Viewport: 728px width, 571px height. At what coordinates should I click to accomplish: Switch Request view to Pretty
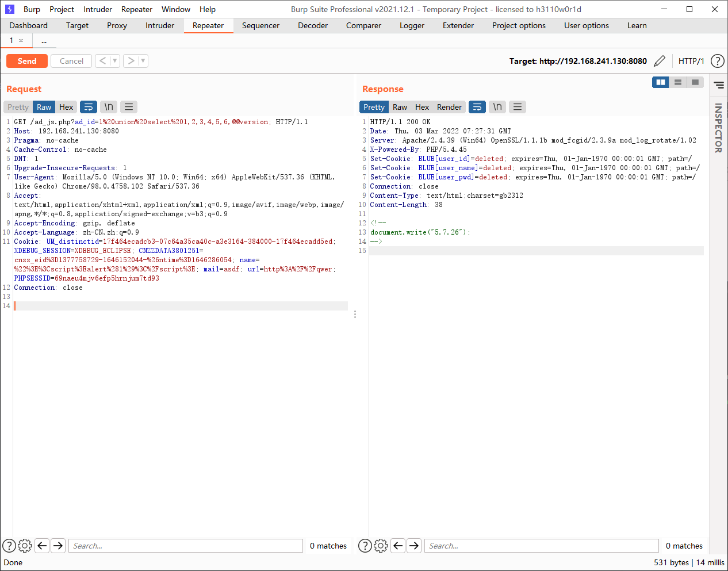pyautogui.click(x=18, y=107)
